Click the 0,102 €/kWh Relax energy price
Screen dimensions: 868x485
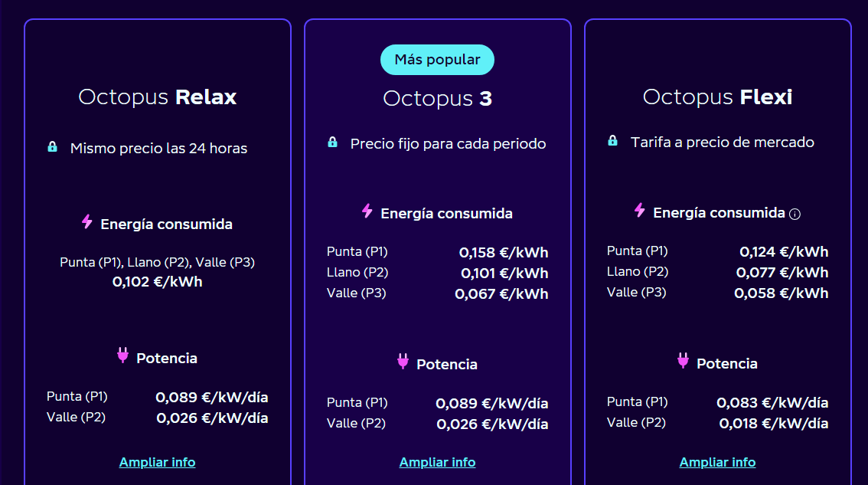coord(157,282)
